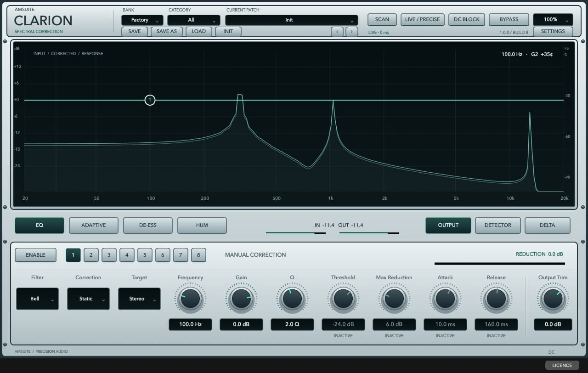Switch to the ADAPTIVE tab
Viewport: 588px width, 373px height.
click(94, 225)
